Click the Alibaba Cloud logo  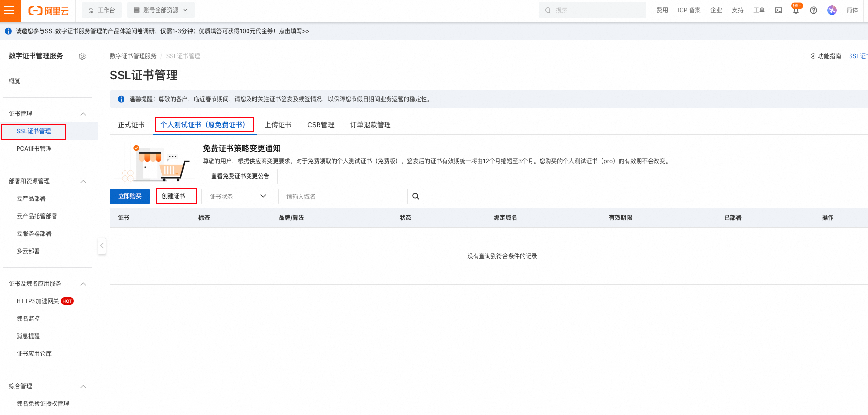48,11
